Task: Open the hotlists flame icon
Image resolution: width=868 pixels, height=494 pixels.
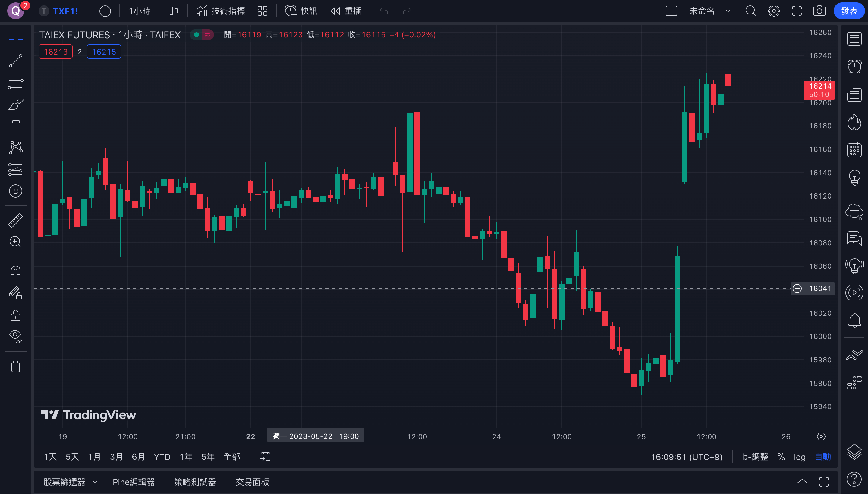Action: pyautogui.click(x=854, y=122)
